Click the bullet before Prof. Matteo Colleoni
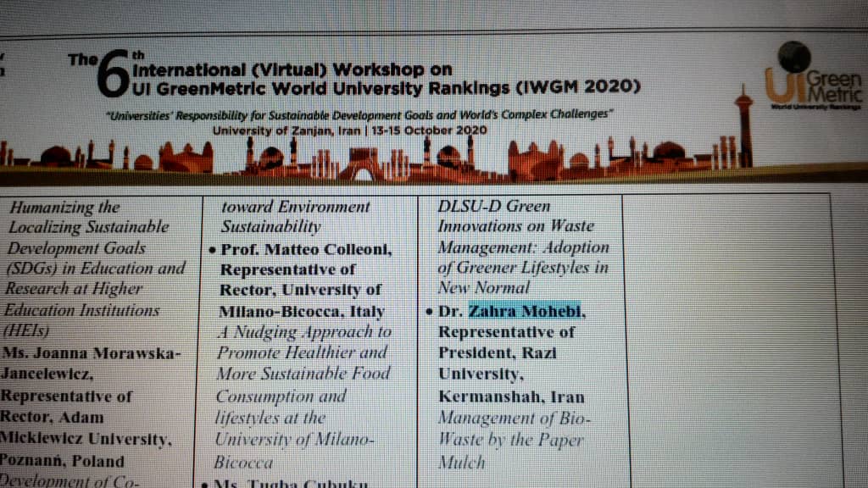868x488 pixels. 212,251
